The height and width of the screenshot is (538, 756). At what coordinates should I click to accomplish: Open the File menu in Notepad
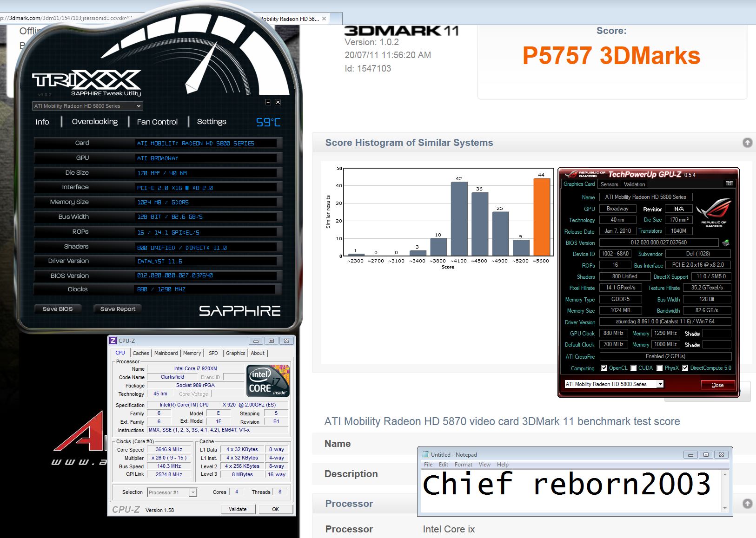point(428,465)
